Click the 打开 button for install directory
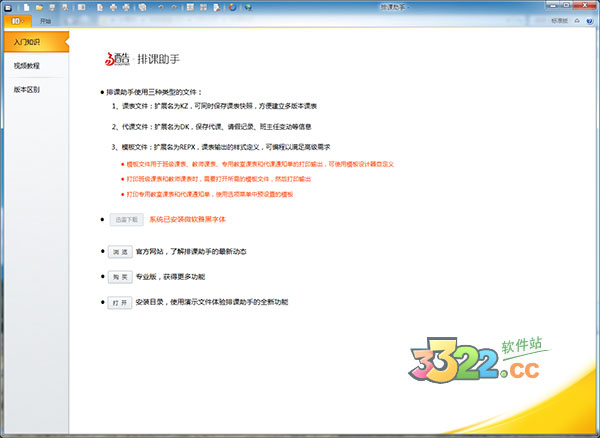Image resolution: width=600 pixels, height=438 pixels. point(120,303)
